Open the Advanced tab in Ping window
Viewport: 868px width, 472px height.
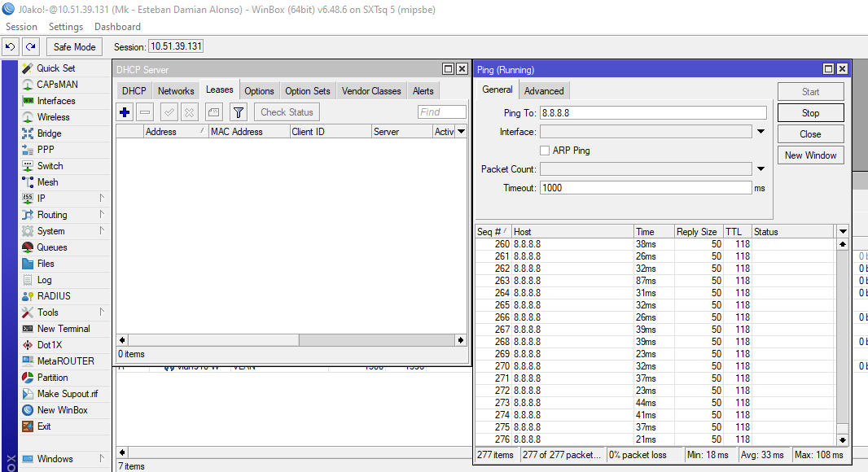point(544,91)
